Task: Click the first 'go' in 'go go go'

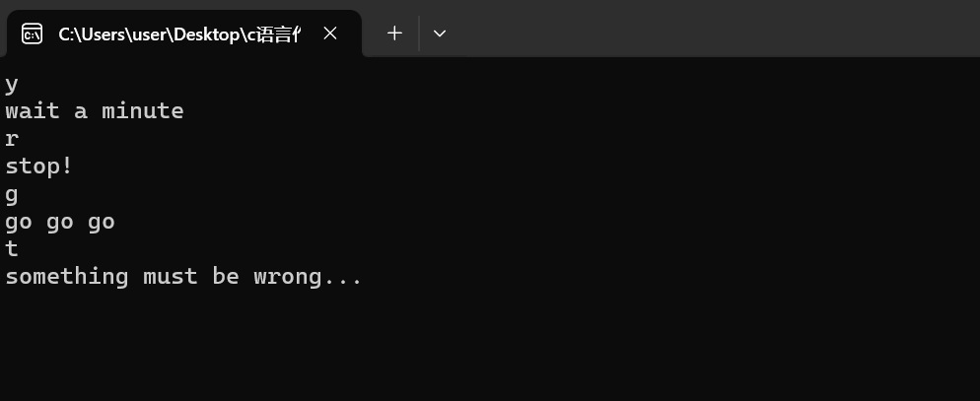Action: (19, 222)
